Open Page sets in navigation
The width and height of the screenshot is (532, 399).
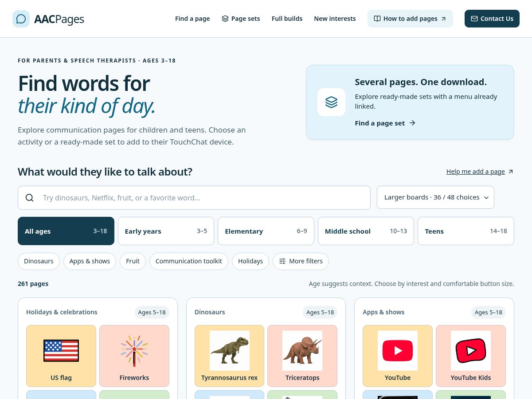[241, 19]
